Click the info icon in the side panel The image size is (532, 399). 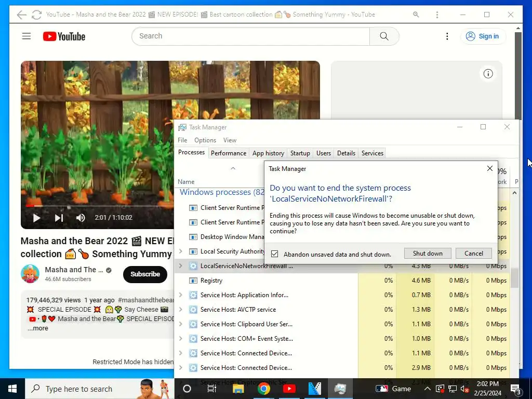coord(488,74)
